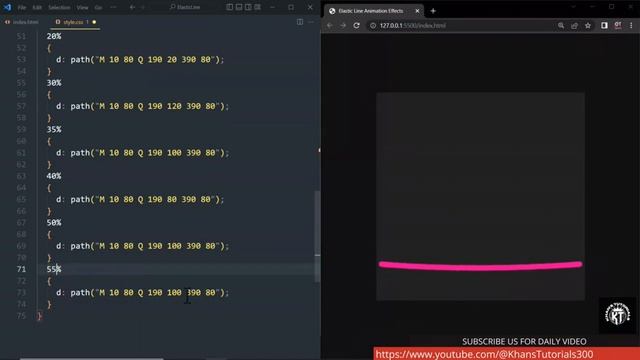Close the Elastic Line Animation Effects tab

click(417, 11)
